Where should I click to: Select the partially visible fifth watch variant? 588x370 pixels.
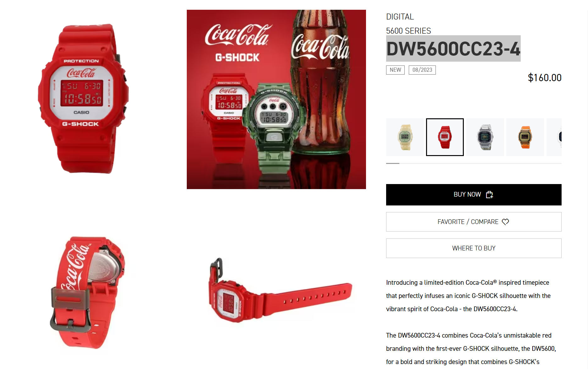(554, 137)
